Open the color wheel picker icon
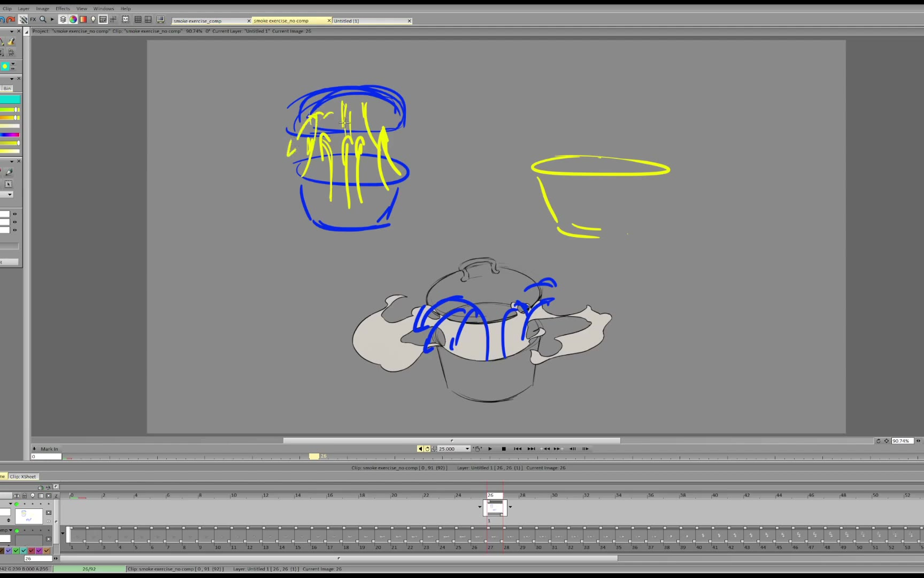Screen dimensions: 924x578 pos(73,20)
